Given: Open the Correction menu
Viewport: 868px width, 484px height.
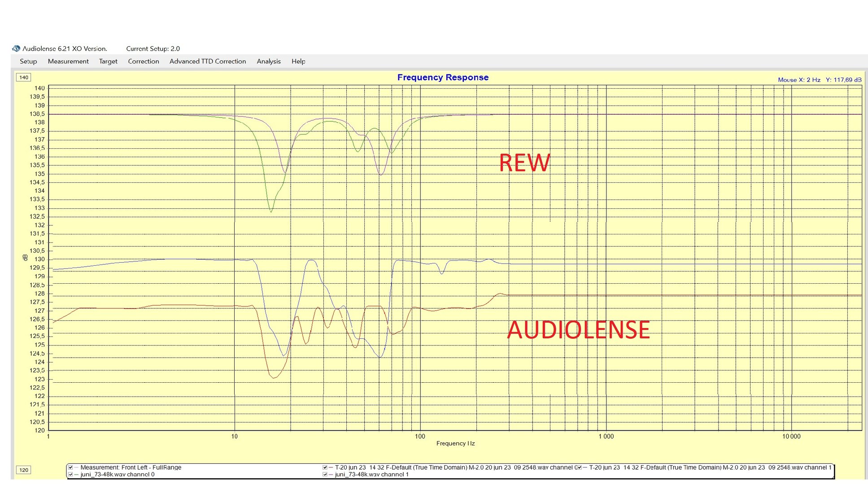Looking at the screenshot, I should [x=144, y=61].
